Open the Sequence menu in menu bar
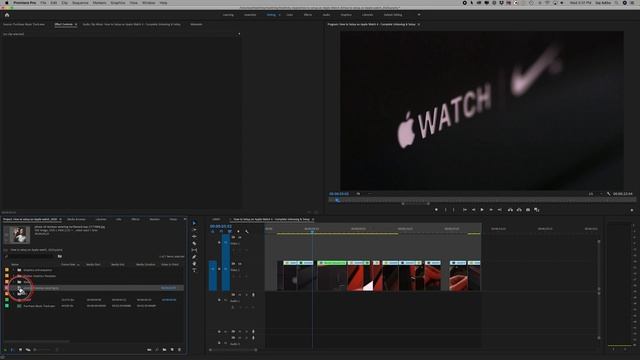Image resolution: width=640 pixels, height=360 pixels. 80,3
